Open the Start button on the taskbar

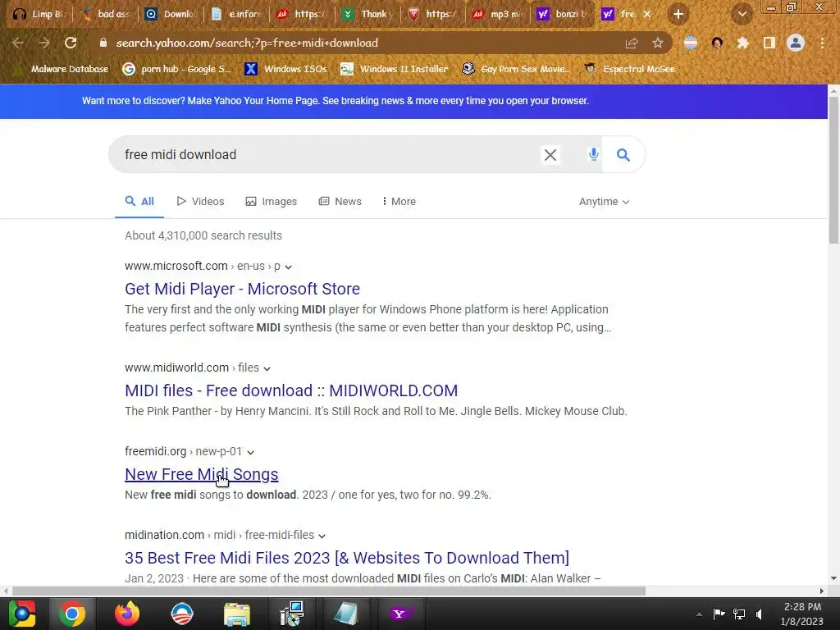tap(21, 614)
